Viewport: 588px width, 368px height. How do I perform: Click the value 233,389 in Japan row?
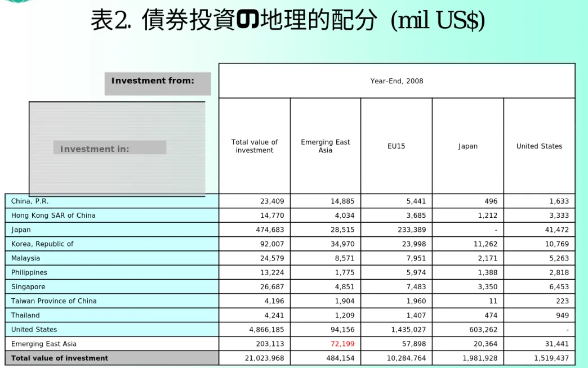tap(412, 230)
